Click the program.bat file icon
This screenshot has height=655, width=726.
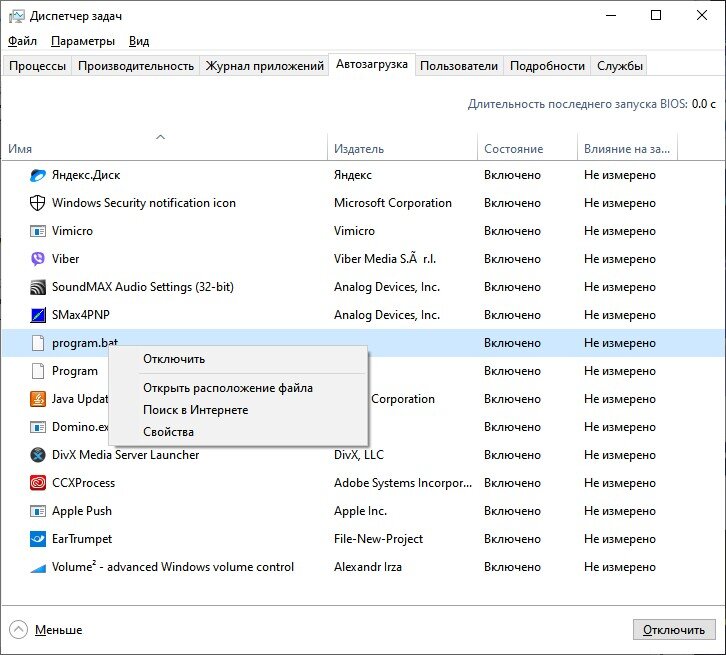38,343
